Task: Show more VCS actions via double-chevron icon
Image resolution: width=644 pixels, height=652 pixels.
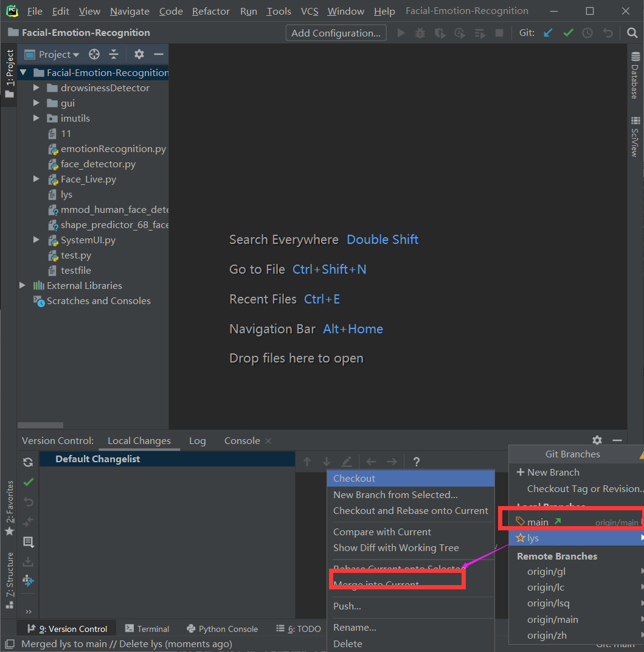Action: [27, 611]
